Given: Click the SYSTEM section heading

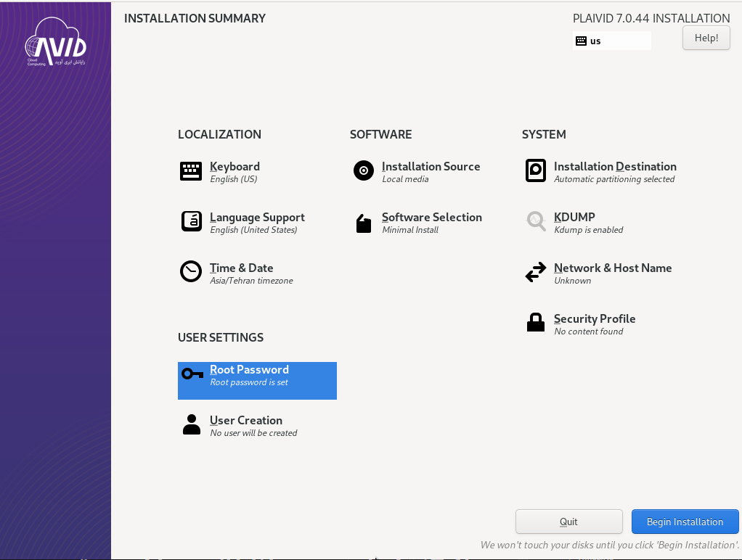Looking at the screenshot, I should [x=543, y=134].
